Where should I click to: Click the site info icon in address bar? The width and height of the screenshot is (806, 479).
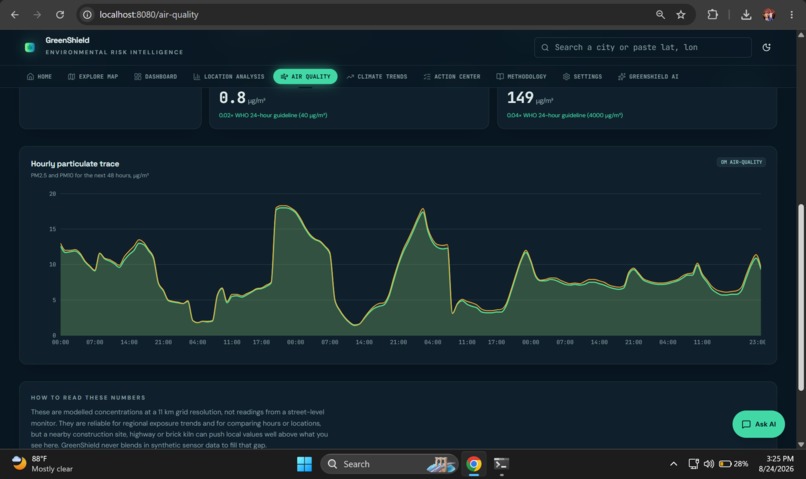tap(87, 14)
